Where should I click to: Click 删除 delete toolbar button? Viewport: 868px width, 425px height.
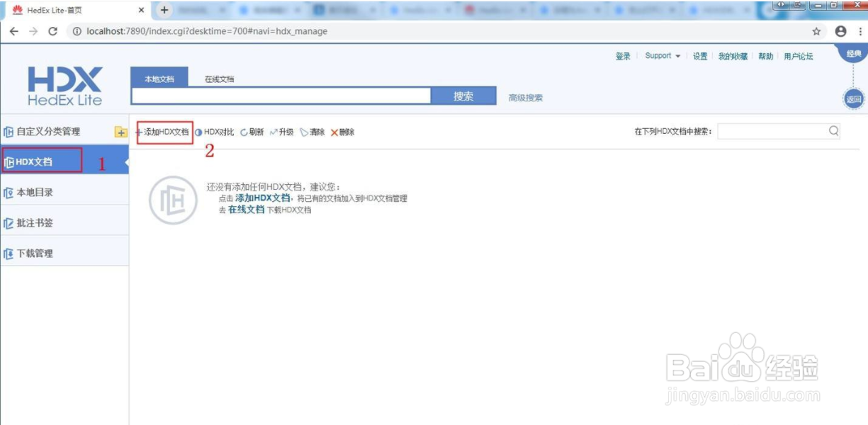pyautogui.click(x=343, y=132)
